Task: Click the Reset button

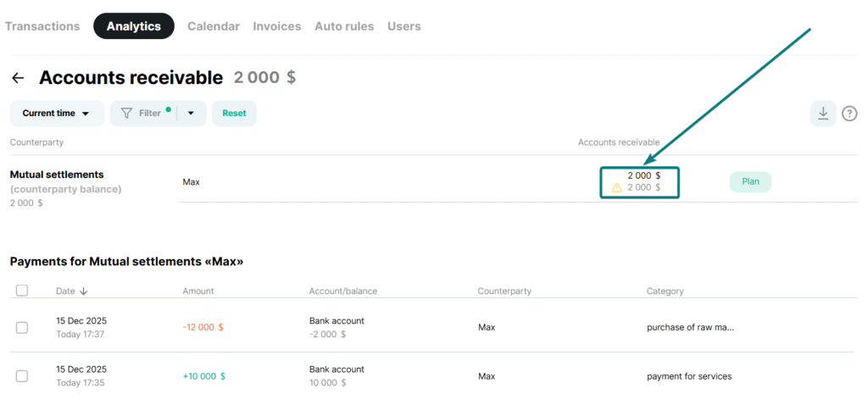Action: pos(234,114)
